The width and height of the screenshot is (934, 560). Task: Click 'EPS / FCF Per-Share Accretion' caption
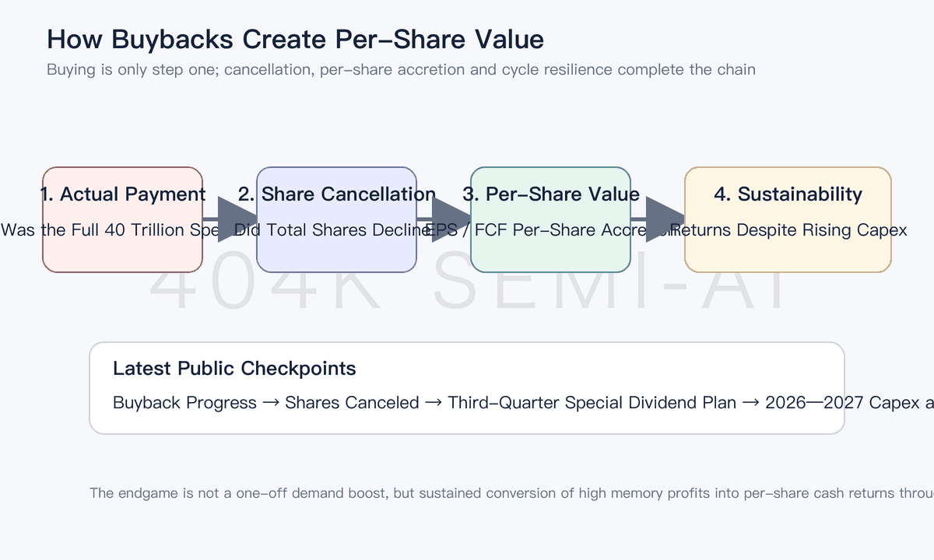point(547,230)
